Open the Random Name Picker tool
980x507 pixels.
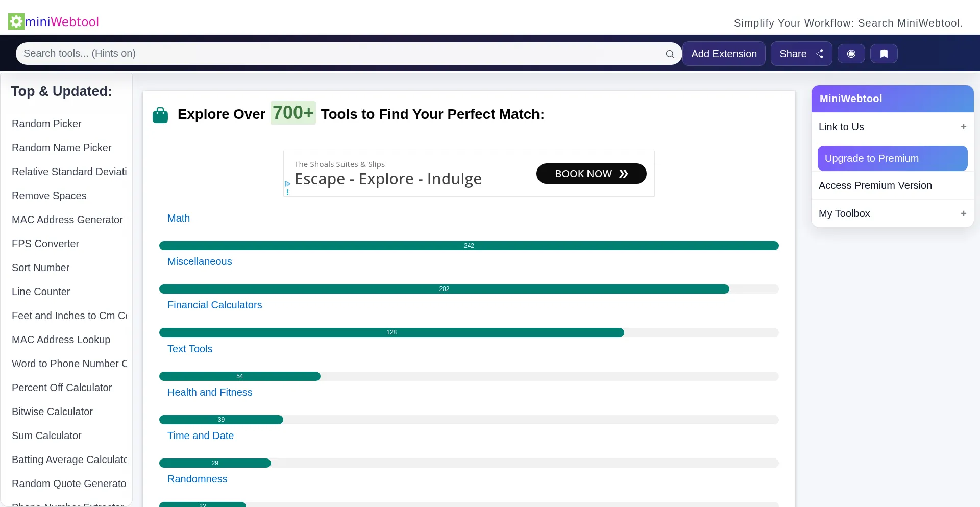pos(61,148)
